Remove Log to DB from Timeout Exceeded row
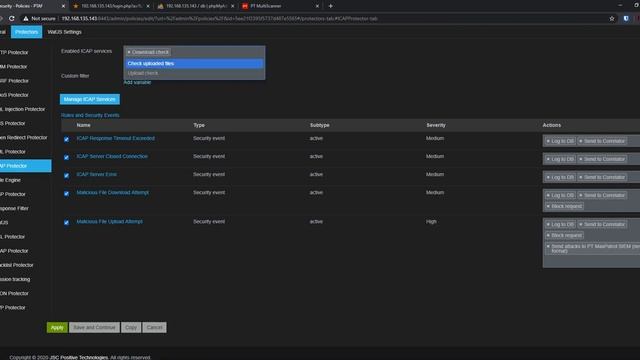This screenshot has width=640, height=360. [x=548, y=141]
